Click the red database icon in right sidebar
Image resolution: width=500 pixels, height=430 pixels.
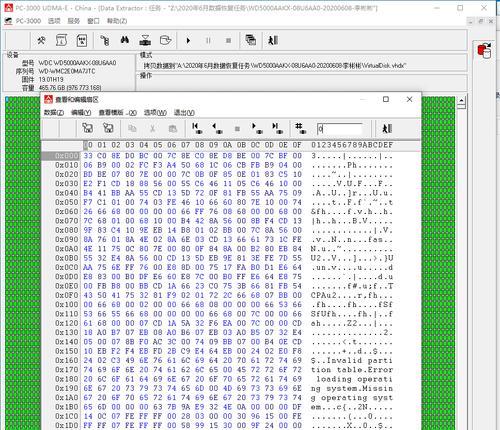tap(484, 51)
